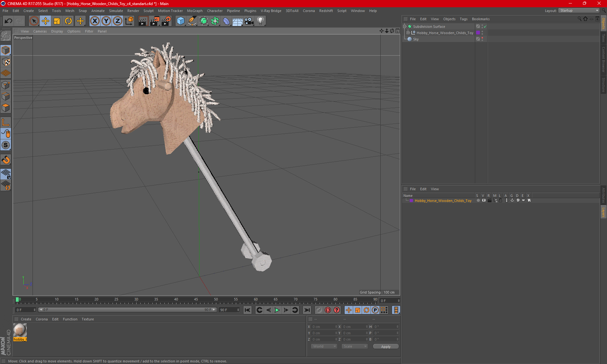Viewport: 607px width, 364px height.
Task: Activate the Rotate tool
Action: tap(68, 21)
